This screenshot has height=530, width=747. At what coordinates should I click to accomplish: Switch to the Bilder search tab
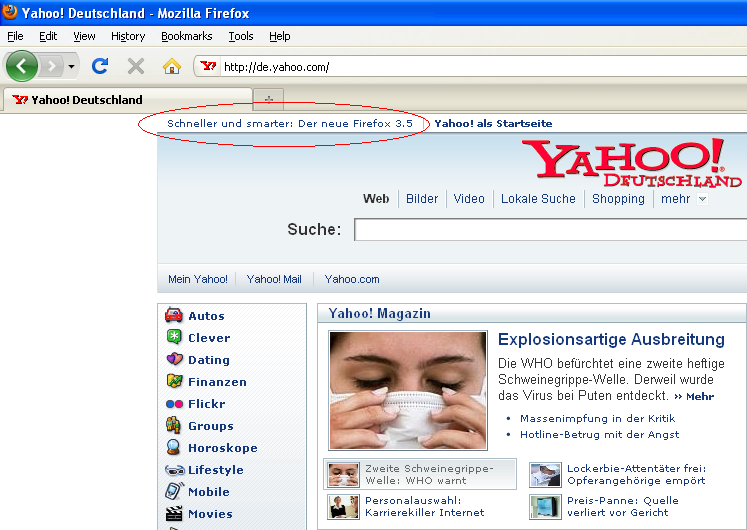422,199
